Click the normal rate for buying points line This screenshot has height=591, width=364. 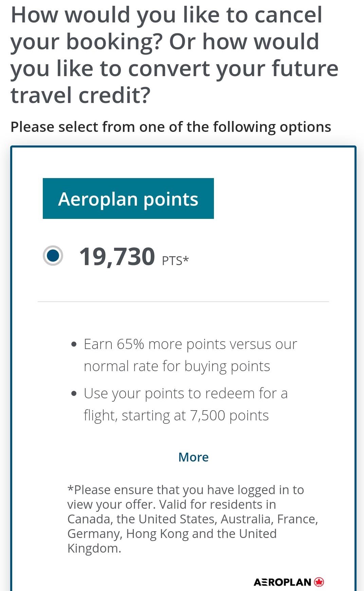click(177, 366)
